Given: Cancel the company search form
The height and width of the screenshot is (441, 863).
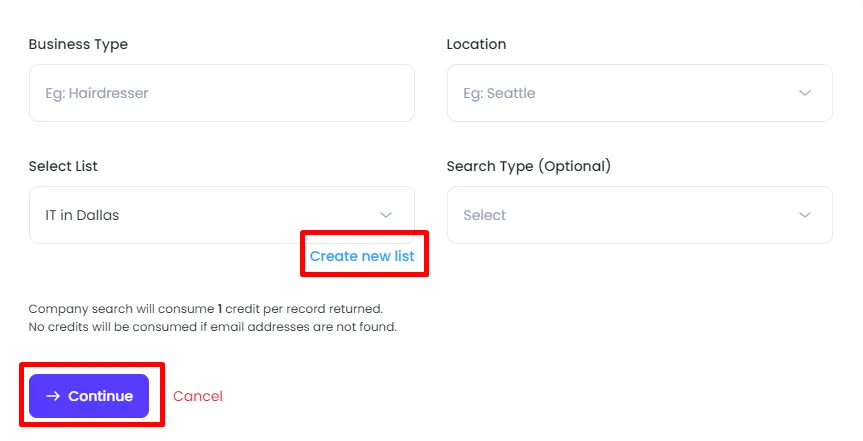Looking at the screenshot, I should point(198,396).
